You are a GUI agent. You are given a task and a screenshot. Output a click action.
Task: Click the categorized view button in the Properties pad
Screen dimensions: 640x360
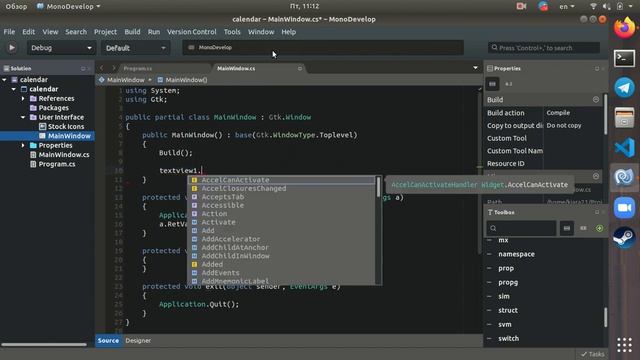pos(492,84)
